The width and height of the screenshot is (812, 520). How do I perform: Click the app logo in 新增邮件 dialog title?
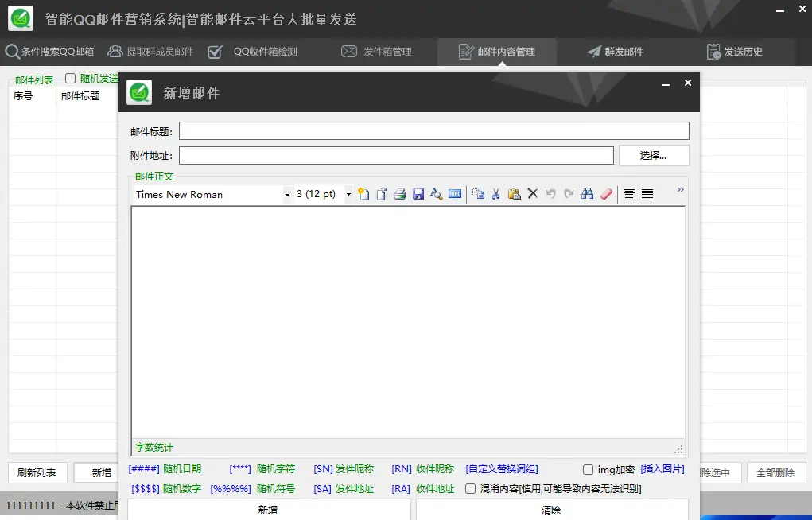139,92
